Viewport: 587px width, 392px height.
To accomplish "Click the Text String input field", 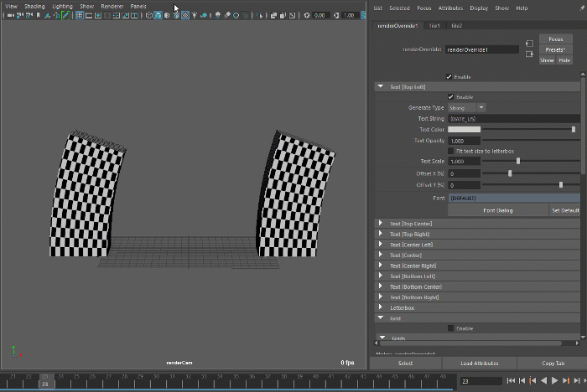I will point(513,119).
